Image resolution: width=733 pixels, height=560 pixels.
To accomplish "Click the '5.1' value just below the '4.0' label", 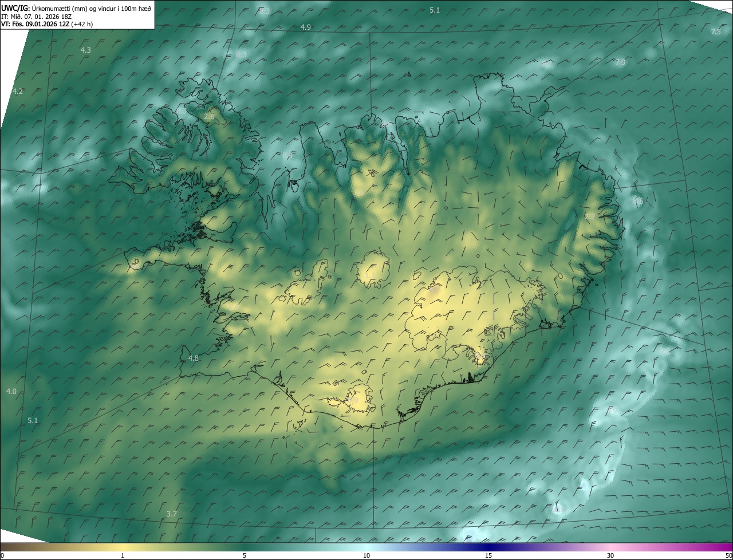I will [x=33, y=421].
